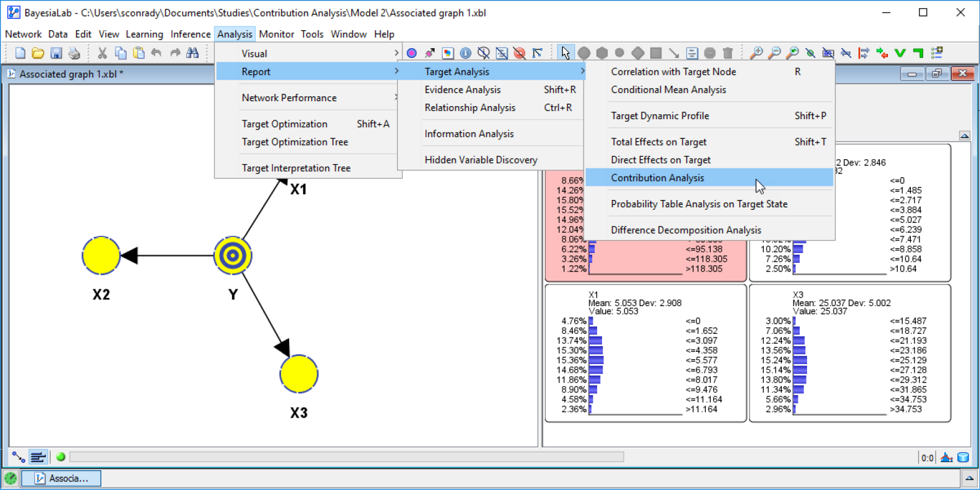This screenshot has width=980, height=490.
Task: Click the X3 monitor histogram panel
Action: click(850, 353)
